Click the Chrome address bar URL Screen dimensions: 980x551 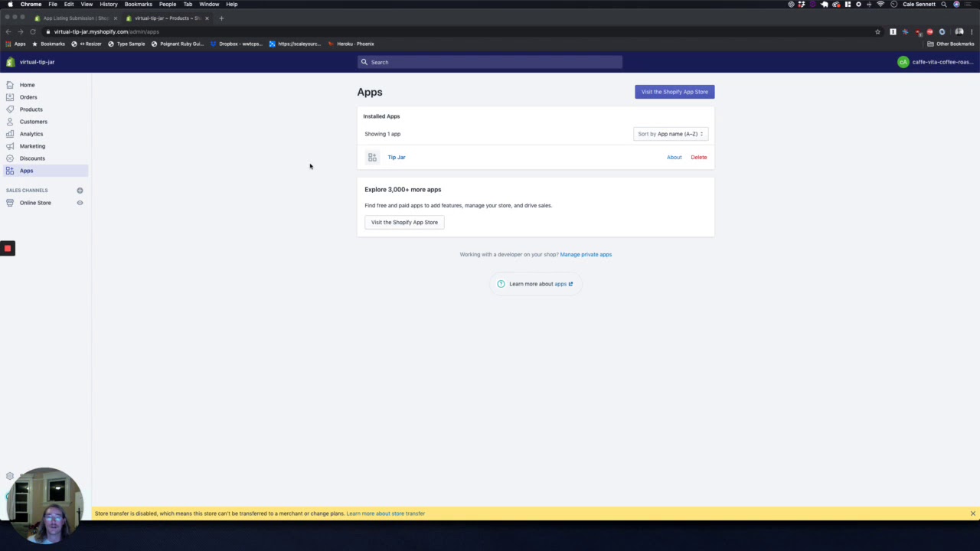106,31
